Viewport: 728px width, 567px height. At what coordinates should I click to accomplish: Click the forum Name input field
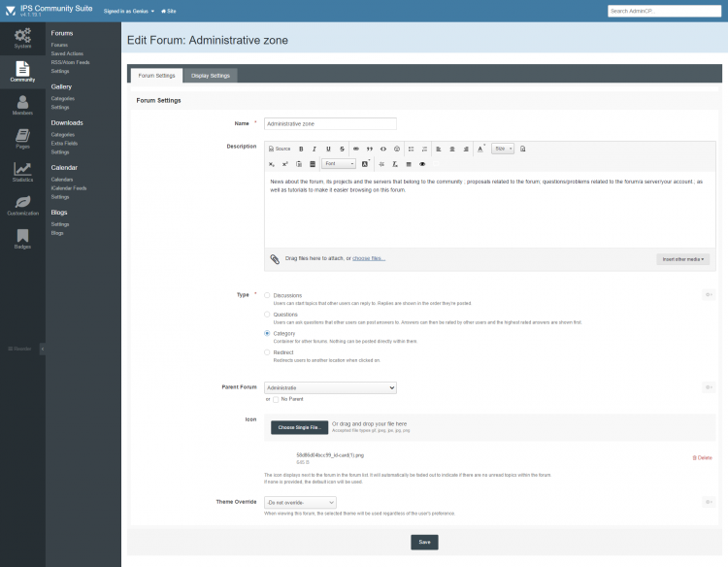click(330, 123)
